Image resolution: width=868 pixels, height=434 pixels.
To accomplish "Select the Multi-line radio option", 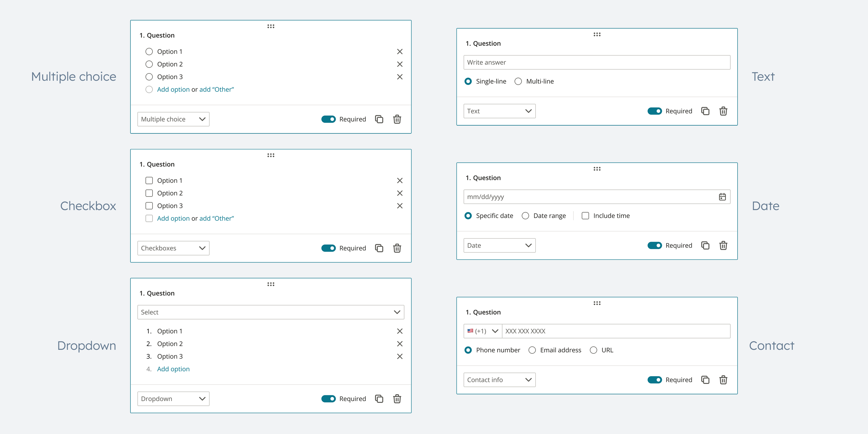I will click(x=518, y=82).
